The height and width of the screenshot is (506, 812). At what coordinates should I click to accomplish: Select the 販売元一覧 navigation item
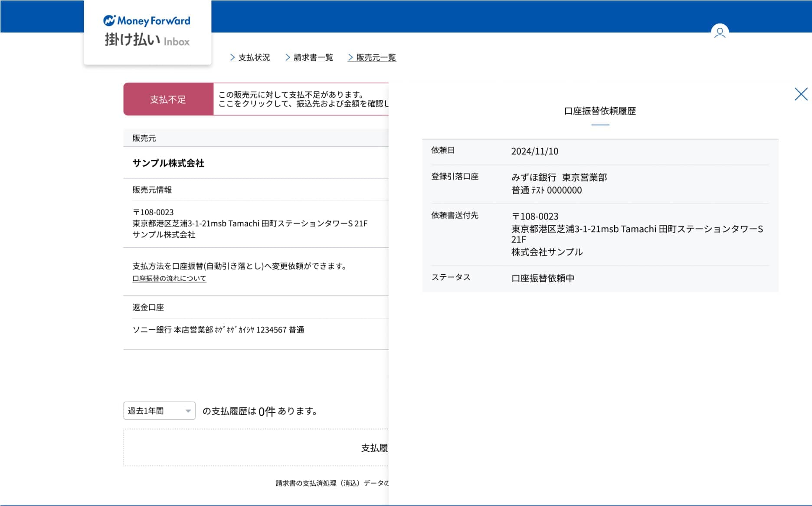(376, 57)
